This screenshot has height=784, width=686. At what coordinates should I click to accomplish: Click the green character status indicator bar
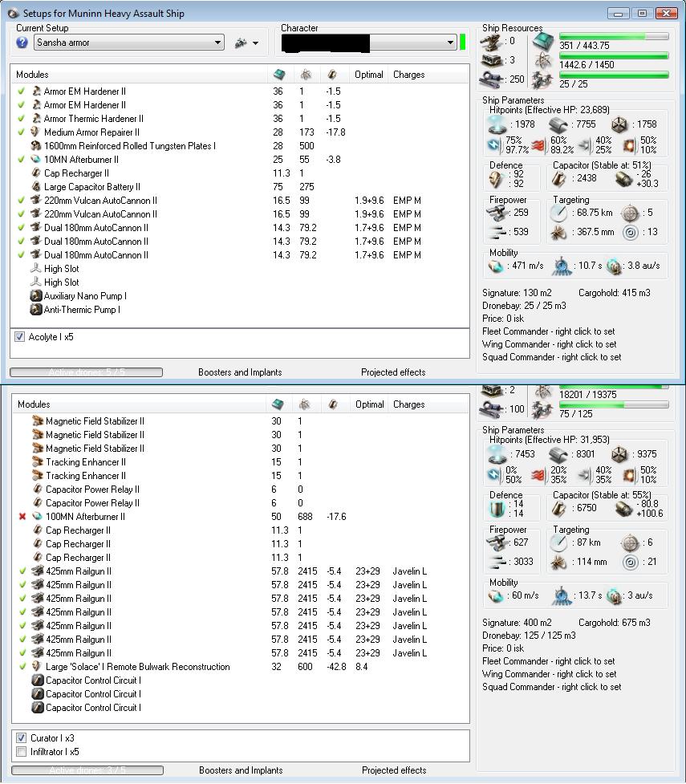462,42
